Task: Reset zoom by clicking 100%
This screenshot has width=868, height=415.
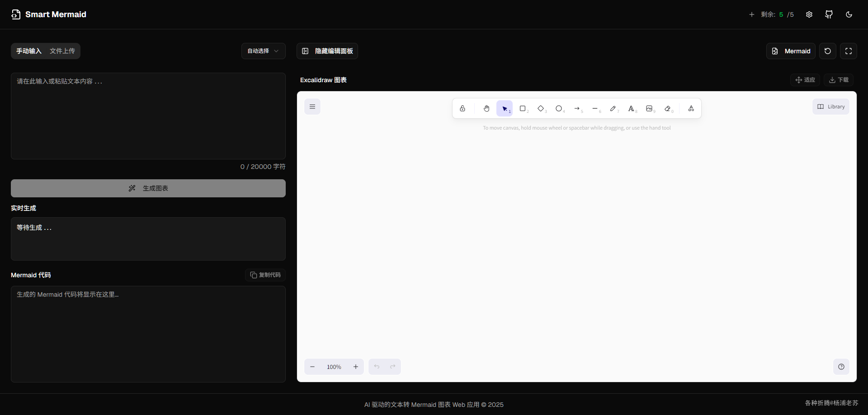Action: [334, 367]
